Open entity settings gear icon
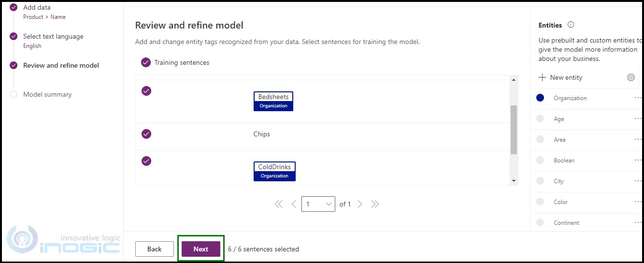This screenshot has width=644, height=263. pos(630,77)
